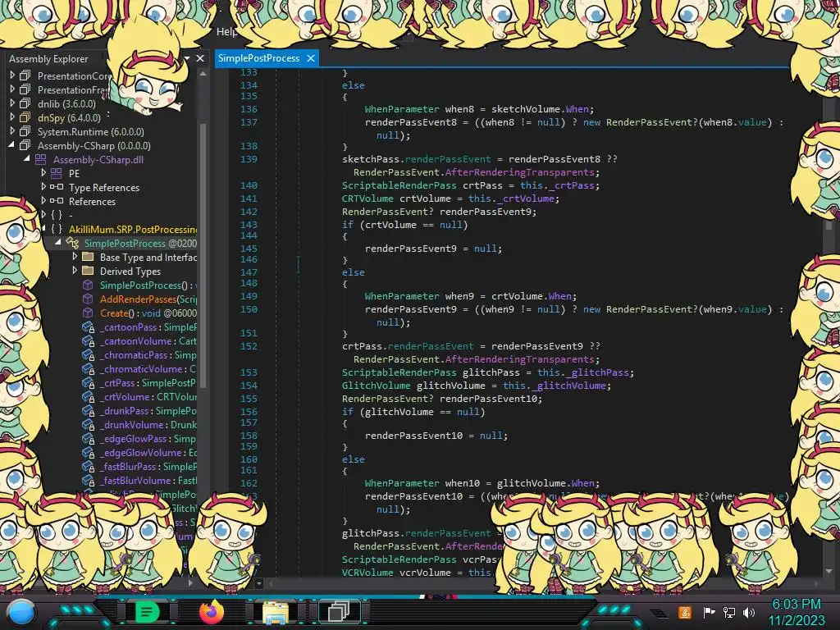Image resolution: width=840 pixels, height=630 pixels.
Task: Click the _drunkPass field icon
Action: click(x=89, y=410)
